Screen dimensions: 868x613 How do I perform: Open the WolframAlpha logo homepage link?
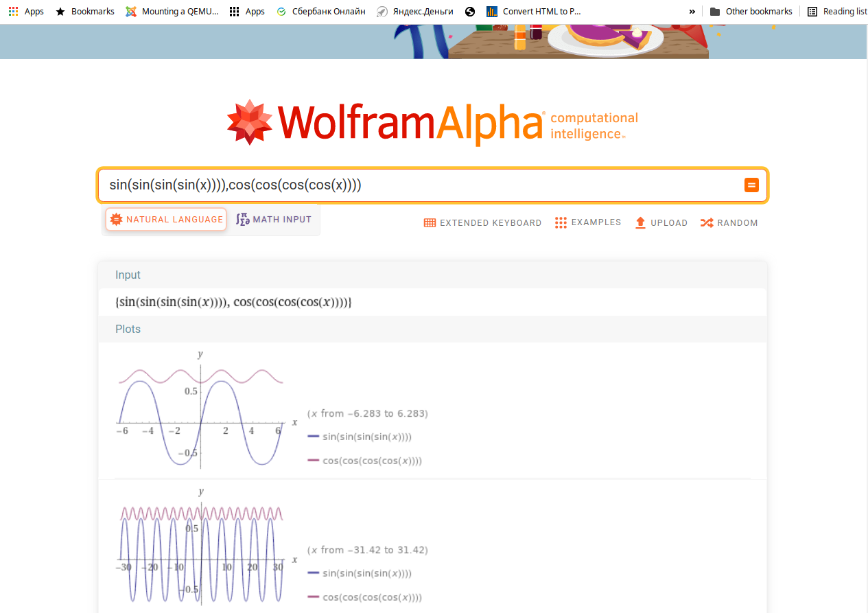[x=433, y=122]
